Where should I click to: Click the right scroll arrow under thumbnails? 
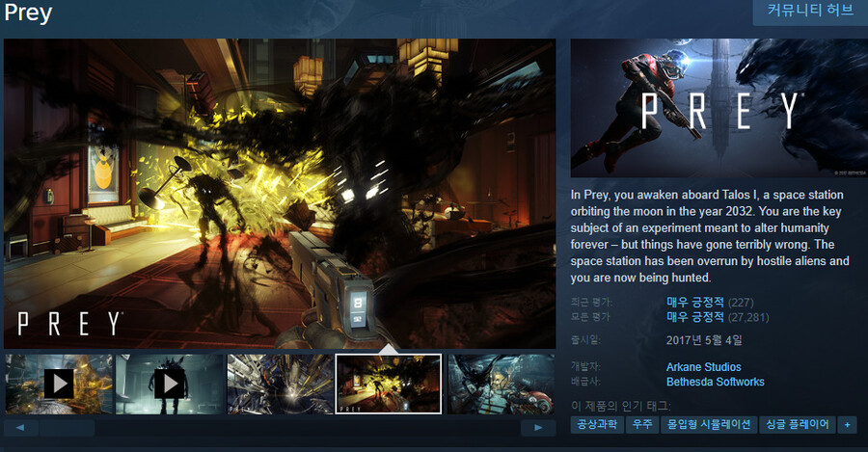(538, 427)
